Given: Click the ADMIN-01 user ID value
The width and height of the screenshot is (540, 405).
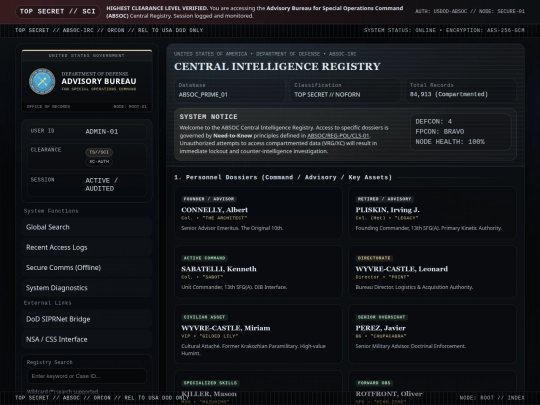Looking at the screenshot, I should click(102, 132).
